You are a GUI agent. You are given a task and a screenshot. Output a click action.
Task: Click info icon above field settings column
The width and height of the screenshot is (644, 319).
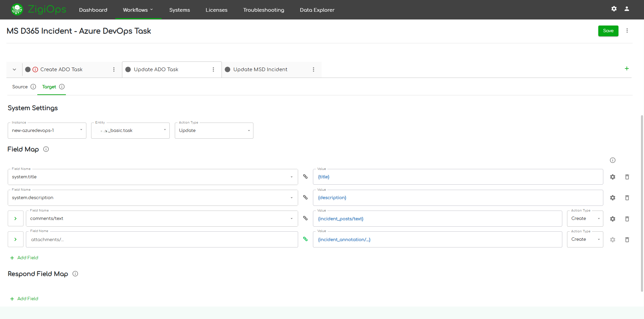coord(613,160)
